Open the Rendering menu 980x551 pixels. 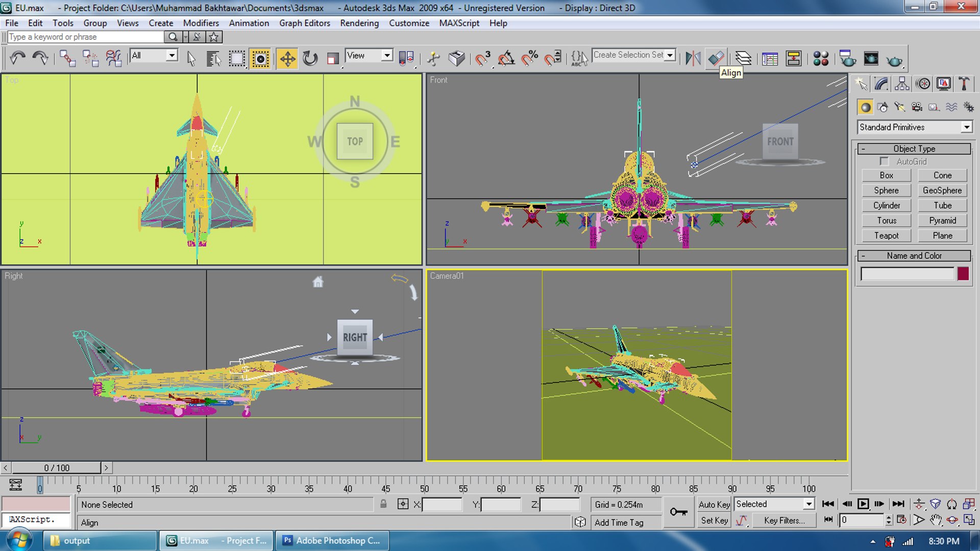click(x=359, y=23)
